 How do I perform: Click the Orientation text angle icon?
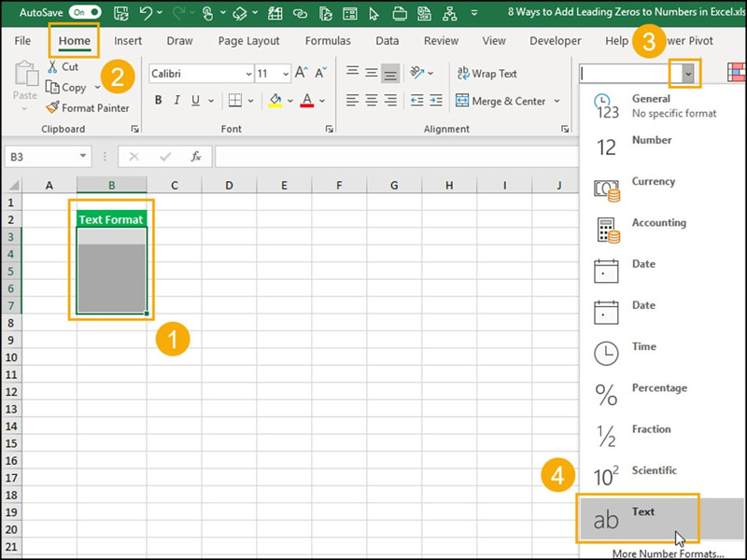tap(416, 74)
